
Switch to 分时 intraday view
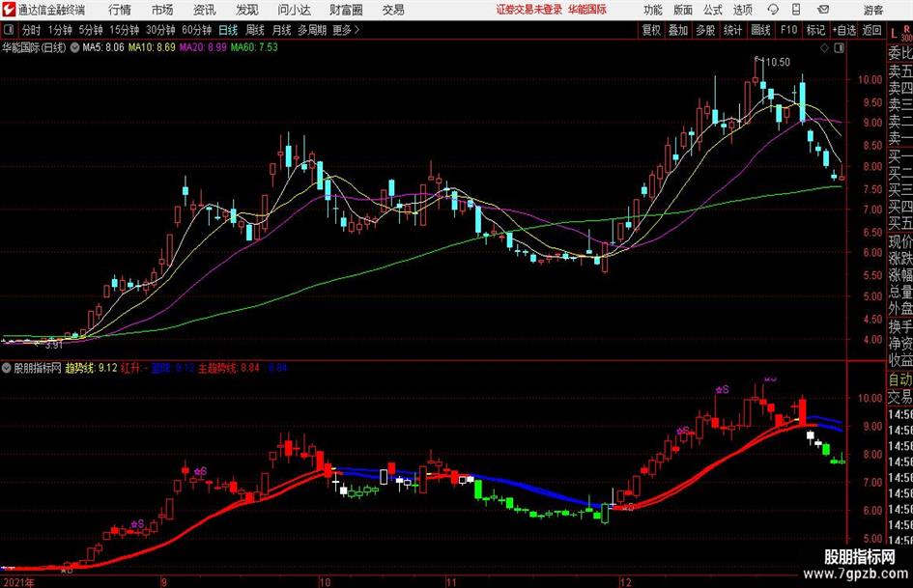pos(32,30)
